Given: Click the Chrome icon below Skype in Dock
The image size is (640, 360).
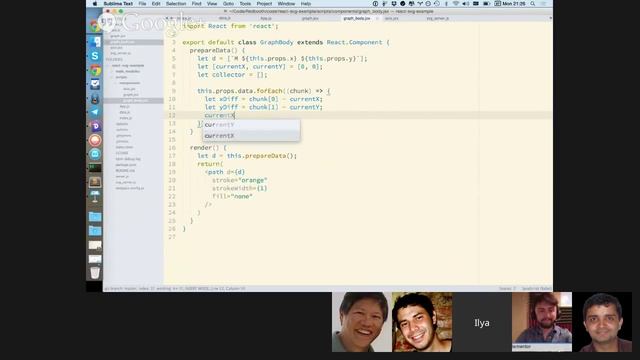Looking at the screenshot, I should click(95, 70).
